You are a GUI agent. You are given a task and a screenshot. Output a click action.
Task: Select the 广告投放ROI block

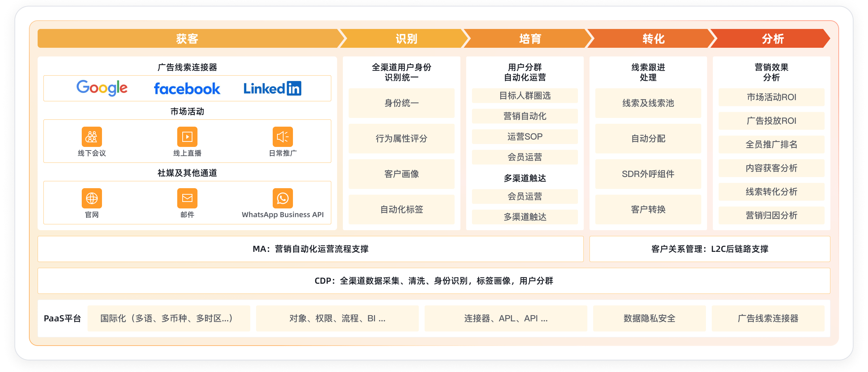771,121
